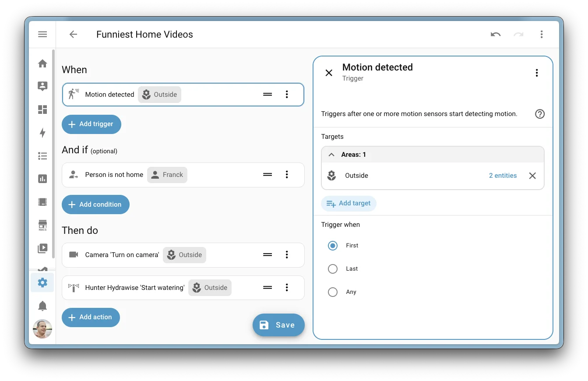The image size is (588, 381).
Task: Open the Overview home icon in sidebar
Action: click(42, 63)
